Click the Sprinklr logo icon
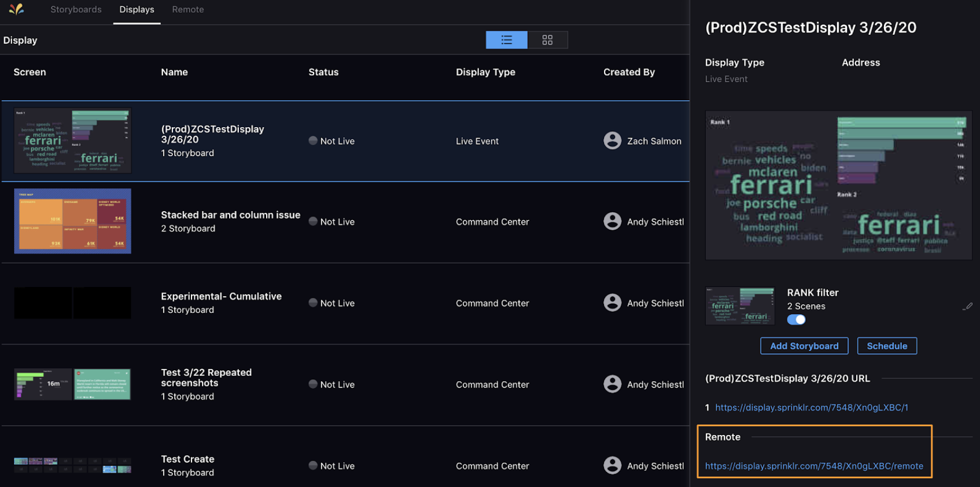This screenshot has width=980, height=487. (x=16, y=9)
